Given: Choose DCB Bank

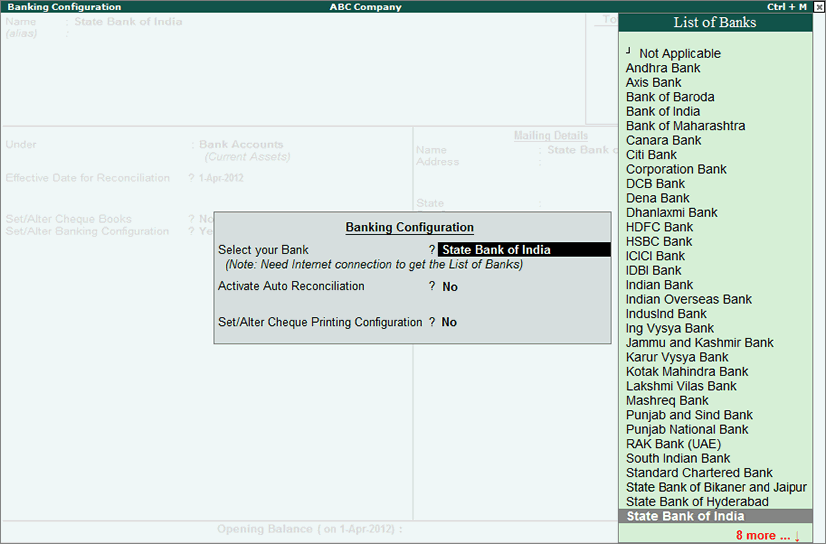Looking at the screenshot, I should [x=655, y=184].
